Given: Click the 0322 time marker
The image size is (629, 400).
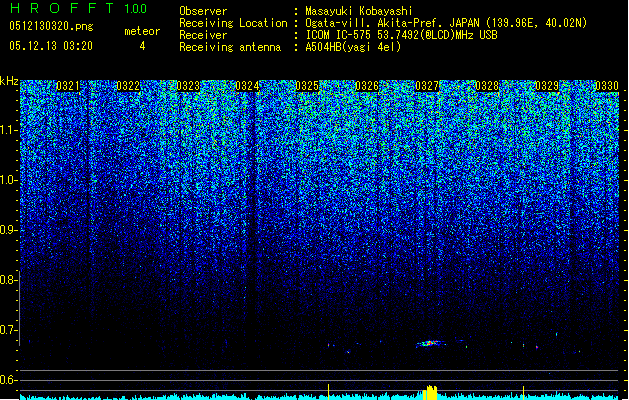Looking at the screenshot, I should tap(128, 86).
